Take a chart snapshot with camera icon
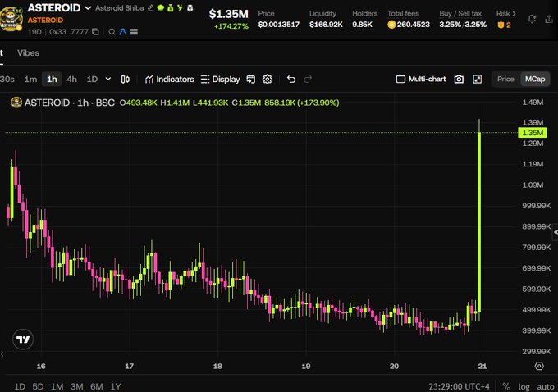This screenshot has height=392, width=558. tap(459, 79)
